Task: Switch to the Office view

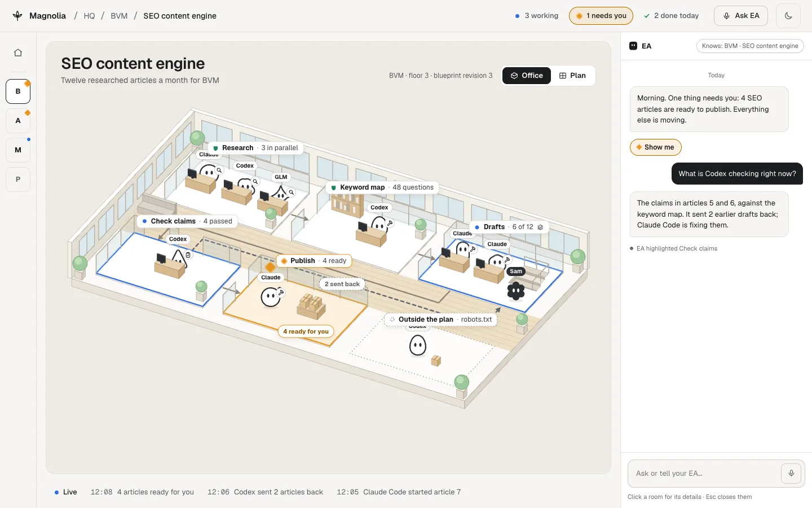Action: [527, 76]
